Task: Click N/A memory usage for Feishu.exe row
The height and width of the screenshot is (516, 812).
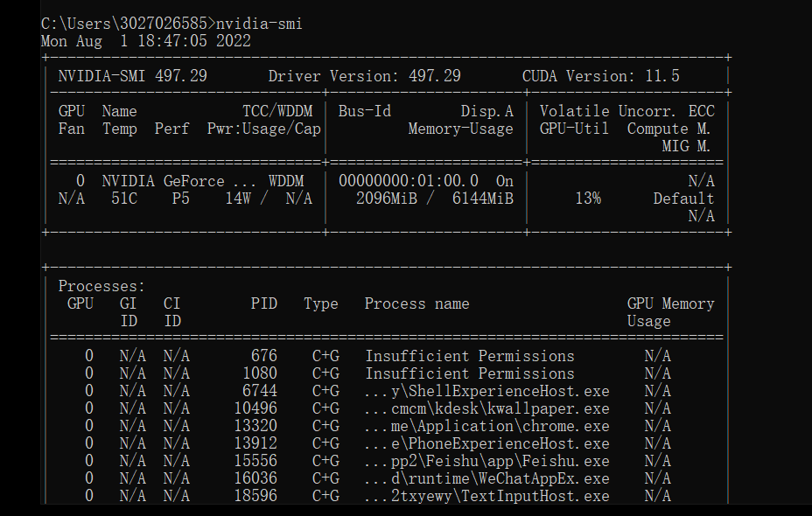Action: [x=658, y=461]
